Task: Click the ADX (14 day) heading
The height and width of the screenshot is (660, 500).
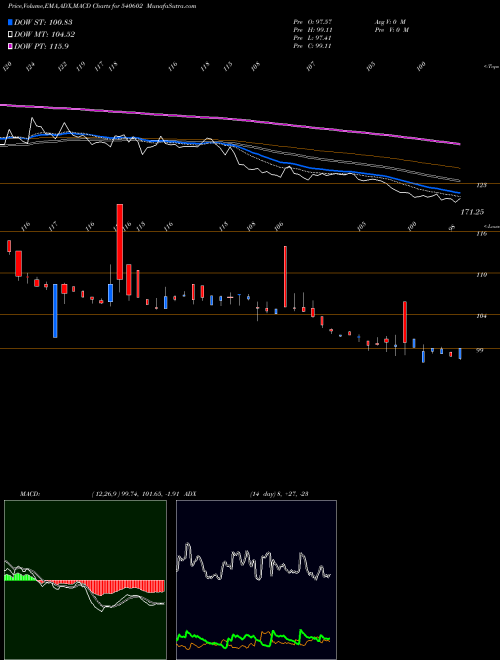Action: (248, 493)
